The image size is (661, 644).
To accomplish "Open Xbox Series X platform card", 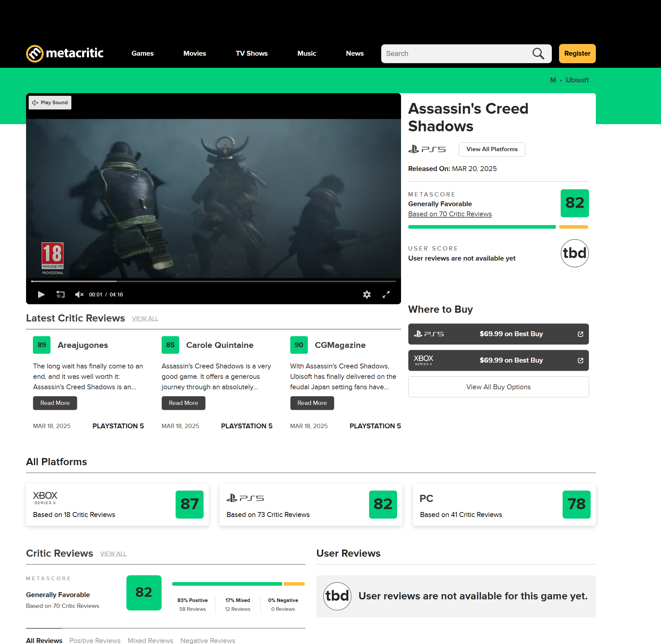I will click(x=117, y=505).
